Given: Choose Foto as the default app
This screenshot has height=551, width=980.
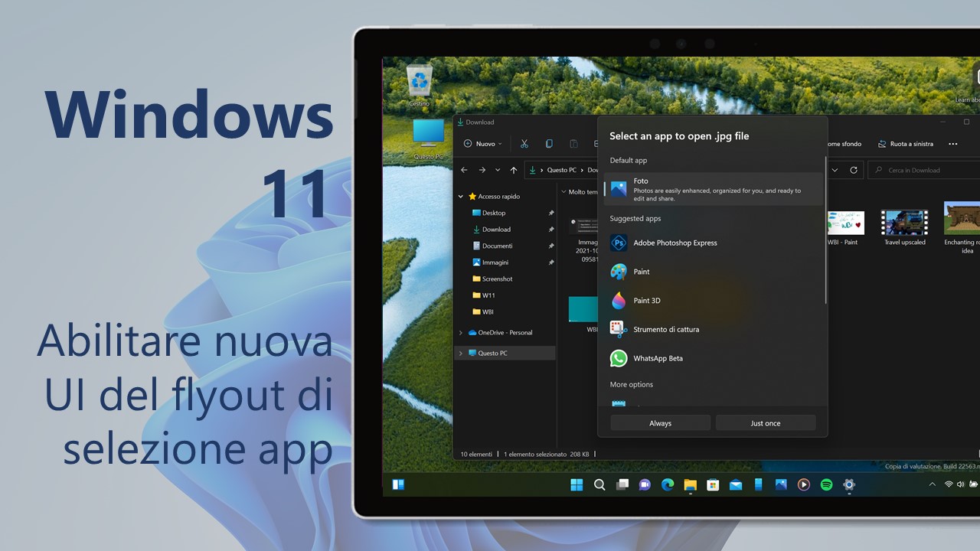Looking at the screenshot, I should (713, 189).
